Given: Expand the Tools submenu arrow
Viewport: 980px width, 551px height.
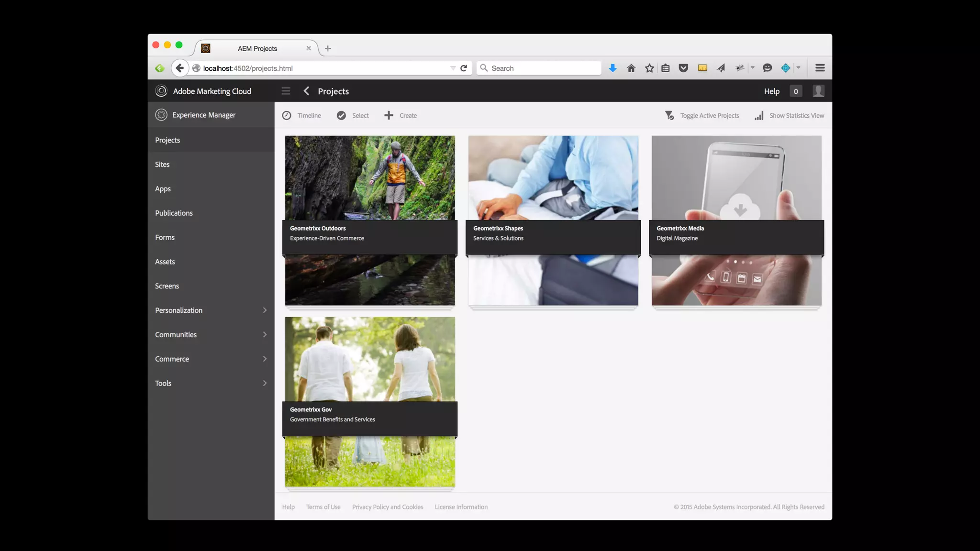Looking at the screenshot, I should pyautogui.click(x=265, y=383).
